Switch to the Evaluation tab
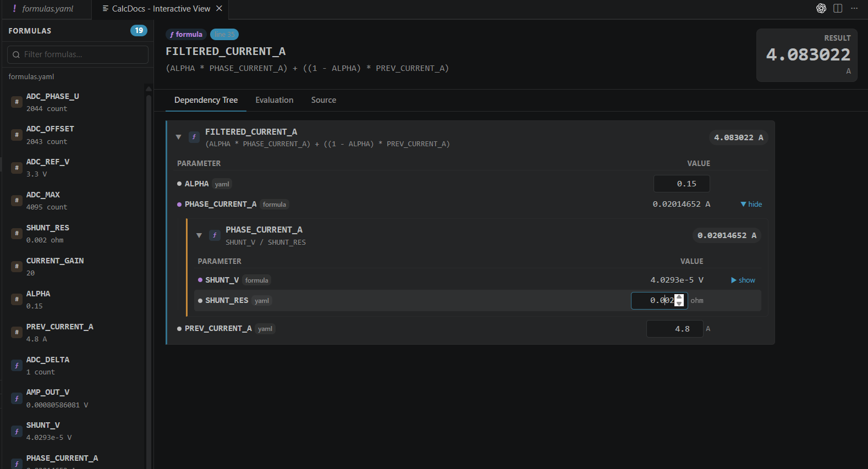Image resolution: width=868 pixels, height=469 pixels. point(274,100)
